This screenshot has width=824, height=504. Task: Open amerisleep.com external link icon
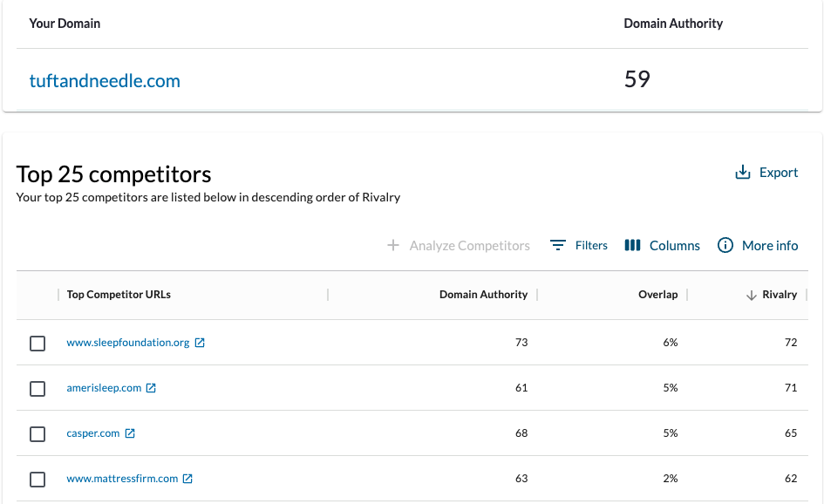(x=151, y=388)
